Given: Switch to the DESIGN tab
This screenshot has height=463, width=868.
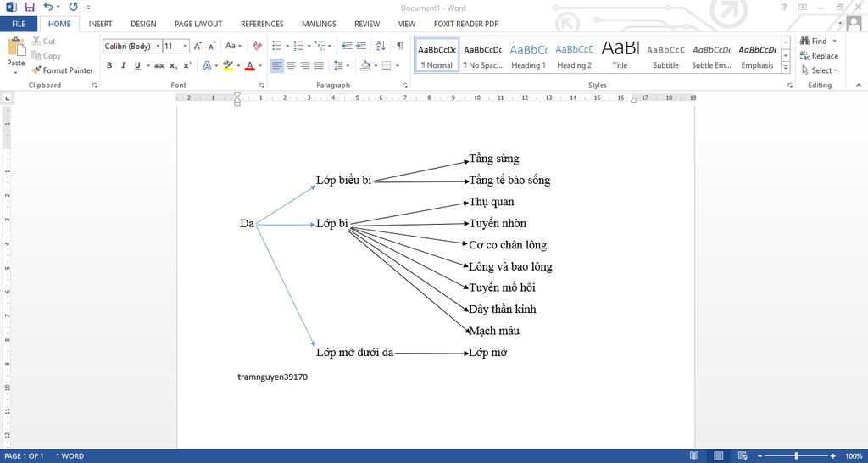Looking at the screenshot, I should click(x=143, y=24).
